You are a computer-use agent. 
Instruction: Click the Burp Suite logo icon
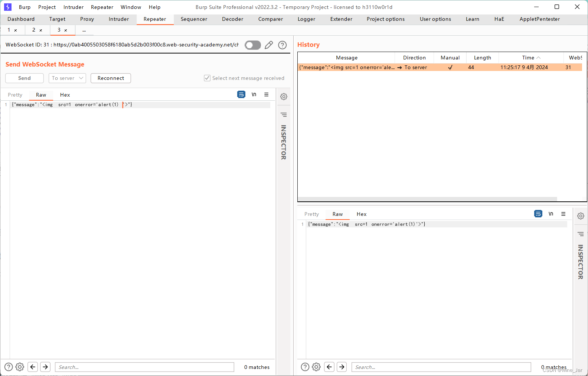click(x=8, y=7)
